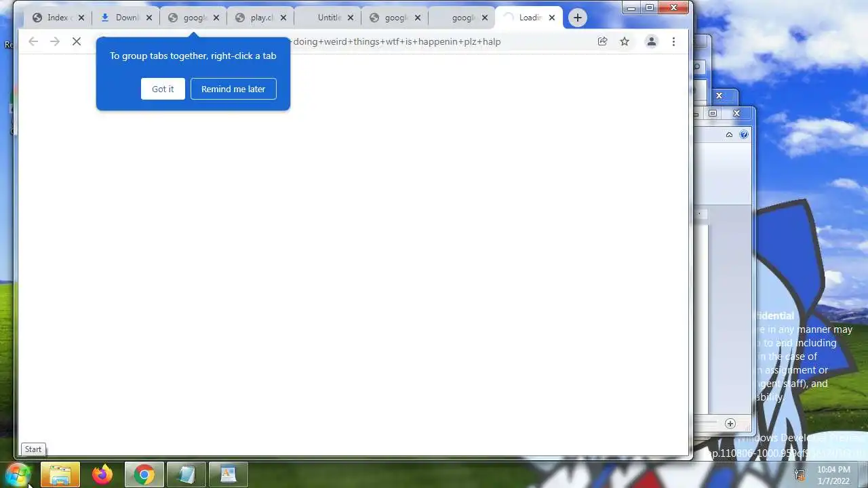Open the Chrome profile icon

pos(651,41)
